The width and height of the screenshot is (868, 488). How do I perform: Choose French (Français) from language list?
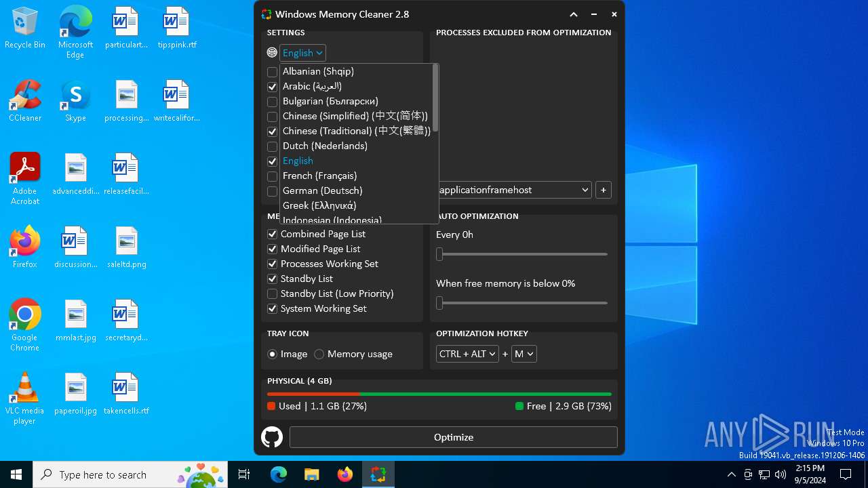click(319, 176)
